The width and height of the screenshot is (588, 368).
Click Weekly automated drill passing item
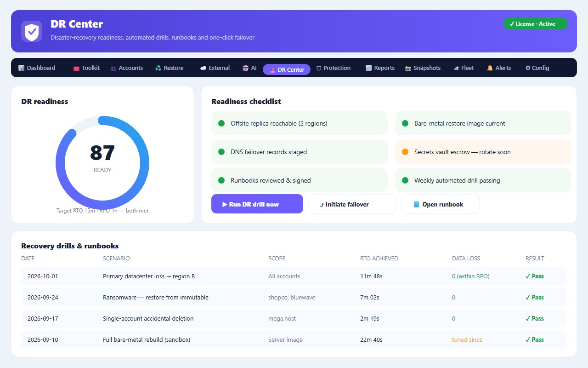click(x=483, y=180)
